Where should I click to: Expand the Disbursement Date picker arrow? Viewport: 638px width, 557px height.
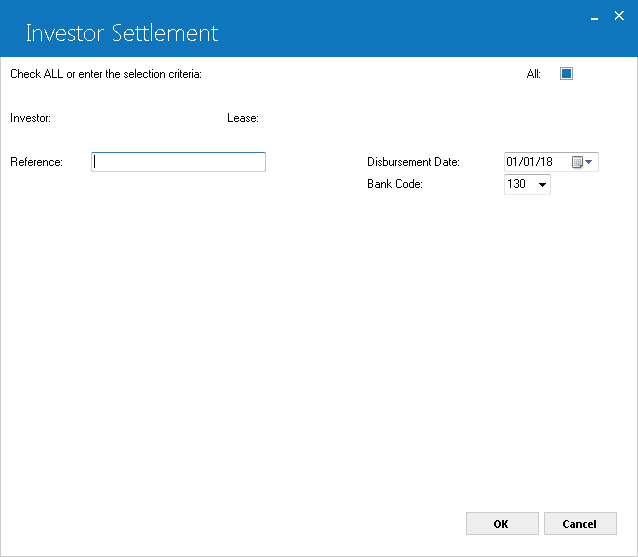click(x=589, y=162)
